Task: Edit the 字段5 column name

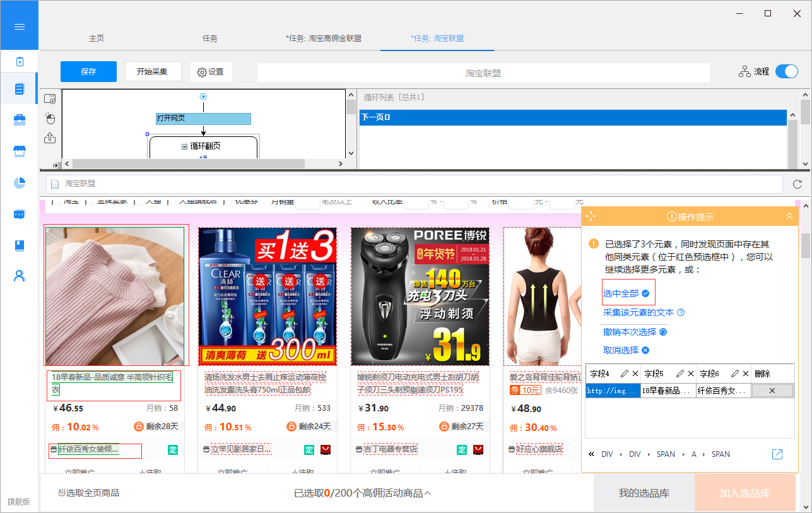Action: click(680, 374)
